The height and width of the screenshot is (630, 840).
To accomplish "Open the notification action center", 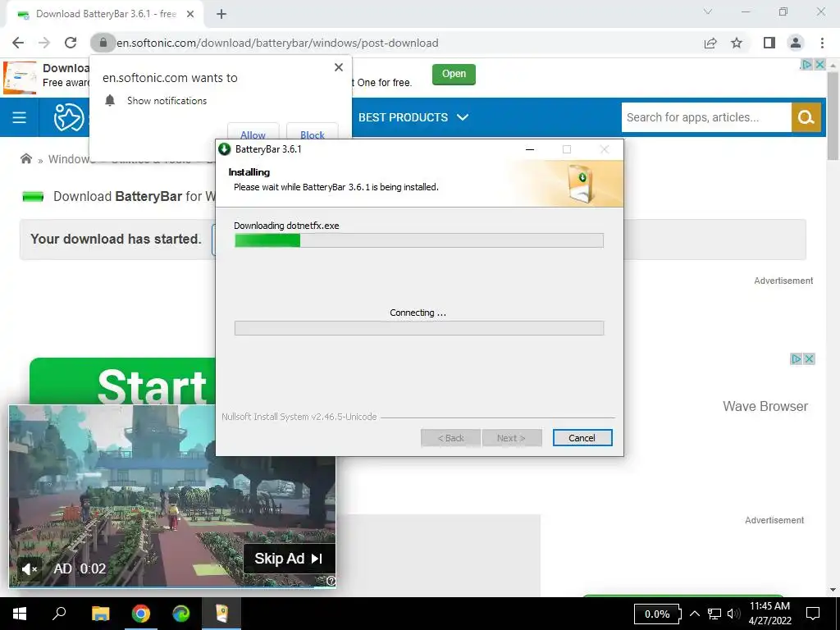I will (x=813, y=614).
